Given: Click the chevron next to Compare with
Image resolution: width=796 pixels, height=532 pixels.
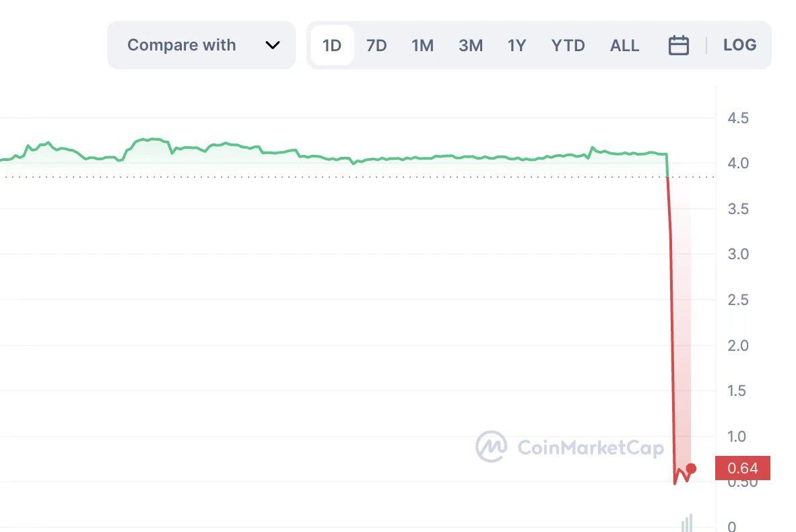Looking at the screenshot, I should [272, 45].
